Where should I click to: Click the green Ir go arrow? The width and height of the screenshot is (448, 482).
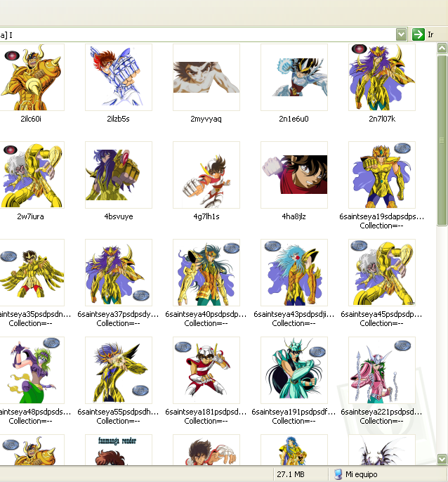click(419, 34)
